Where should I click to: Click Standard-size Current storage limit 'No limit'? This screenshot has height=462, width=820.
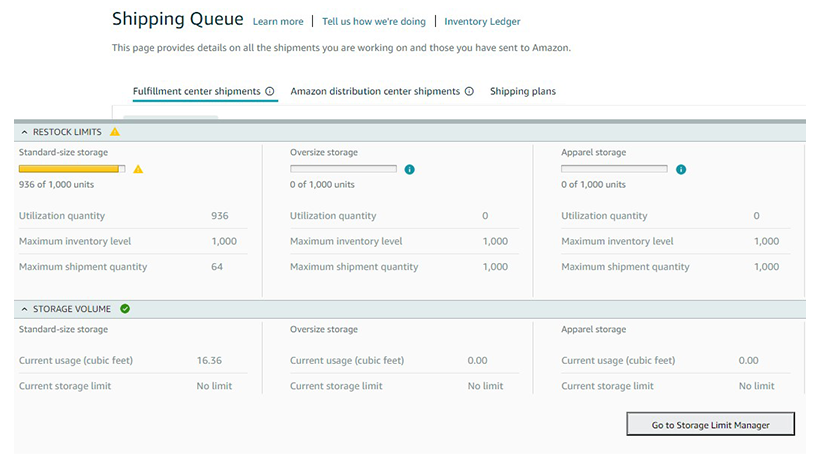point(214,386)
